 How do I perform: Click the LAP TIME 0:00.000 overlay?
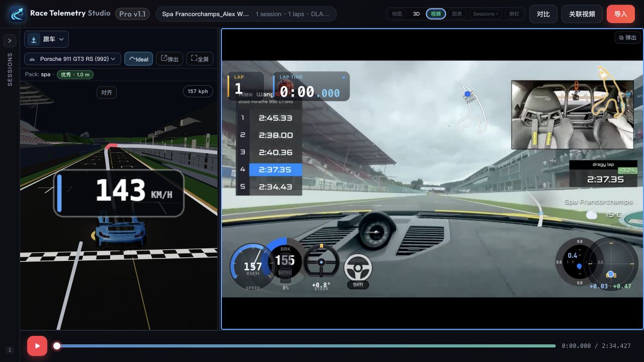[x=311, y=86]
